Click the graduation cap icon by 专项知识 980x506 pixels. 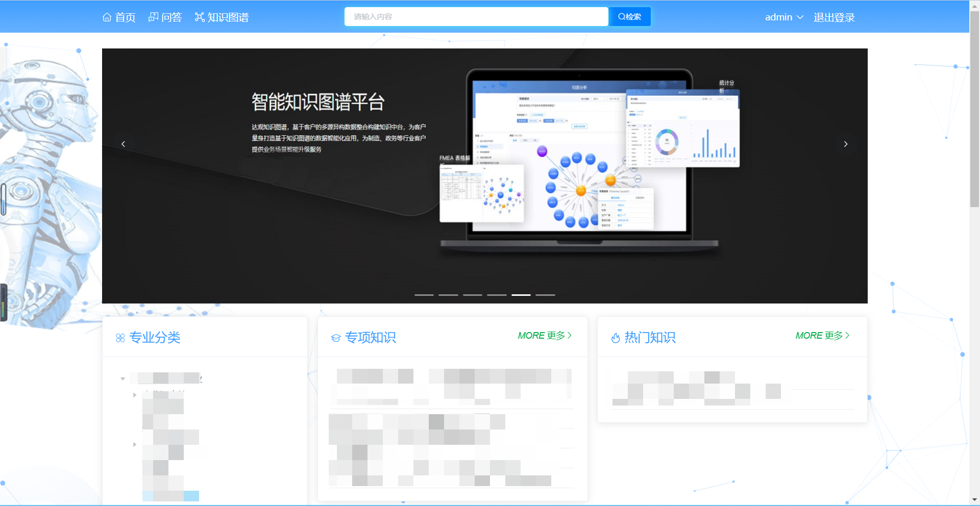(x=336, y=338)
